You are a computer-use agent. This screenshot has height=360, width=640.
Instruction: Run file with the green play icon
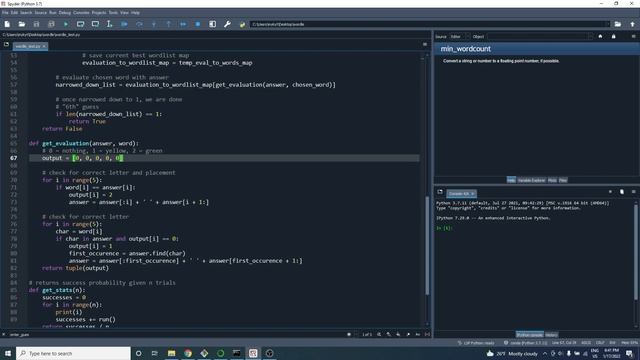click(66, 24)
